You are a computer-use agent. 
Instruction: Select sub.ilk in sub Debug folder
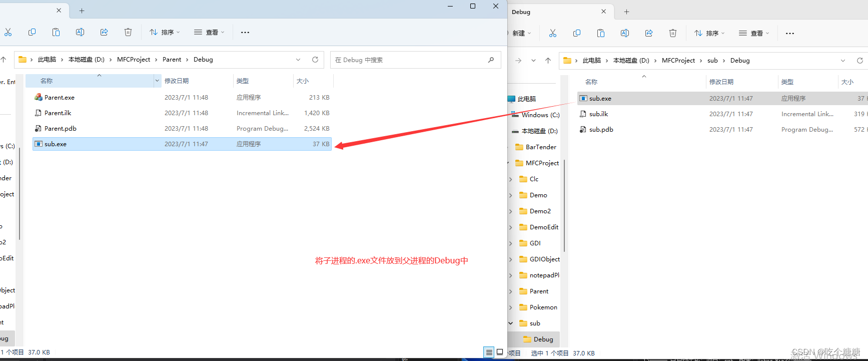(722, 114)
